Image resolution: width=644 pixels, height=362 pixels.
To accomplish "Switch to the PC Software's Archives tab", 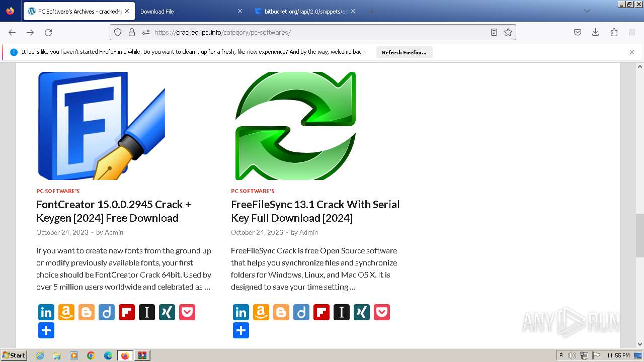I will tap(79, 11).
